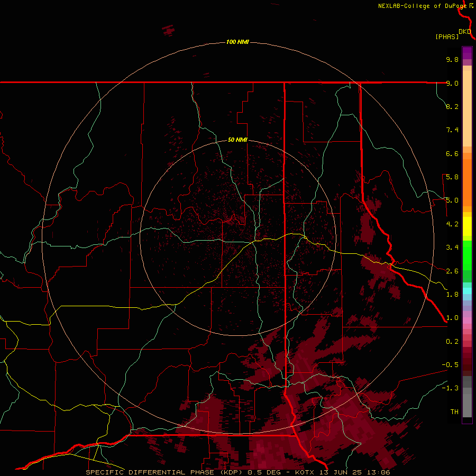Click the 9.0 legend value
476x476 pixels.
[452, 83]
